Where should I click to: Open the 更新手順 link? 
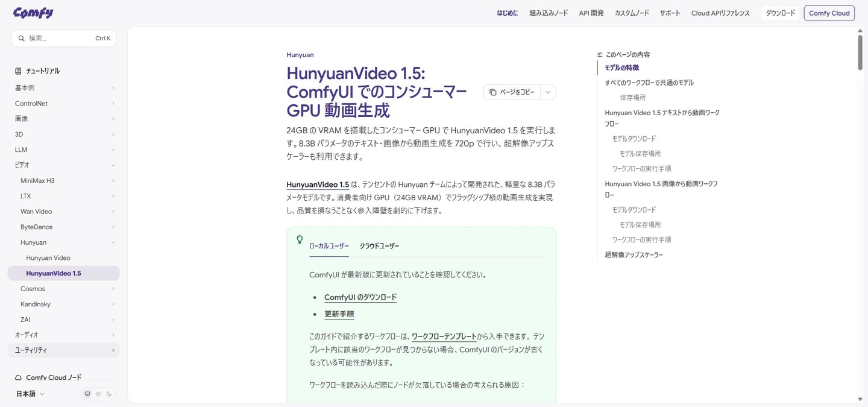pos(339,314)
